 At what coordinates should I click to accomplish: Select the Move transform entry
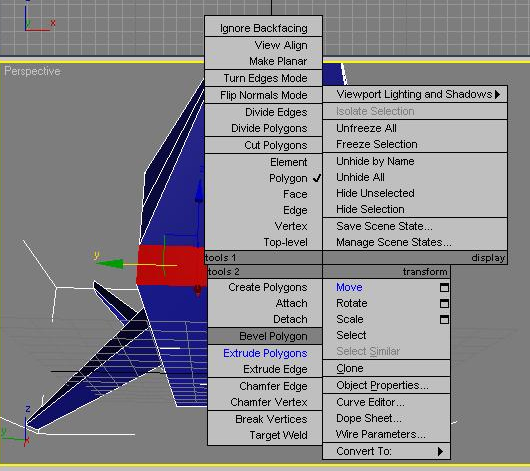[x=349, y=287]
